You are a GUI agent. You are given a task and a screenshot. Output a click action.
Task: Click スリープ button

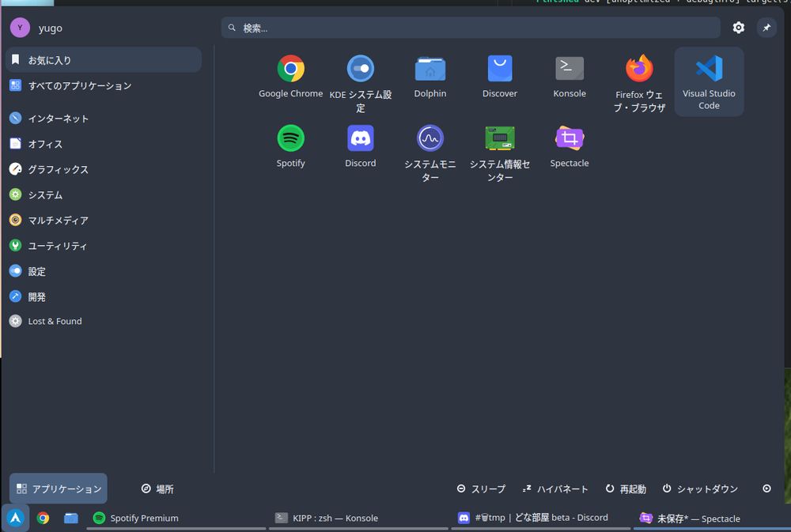[481, 489]
